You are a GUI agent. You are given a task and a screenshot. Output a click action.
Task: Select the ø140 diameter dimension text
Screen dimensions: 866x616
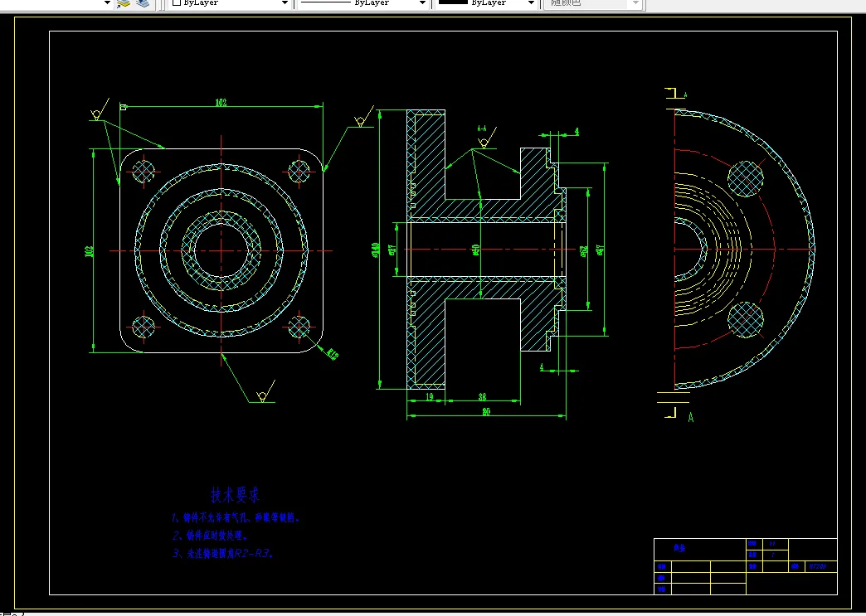click(x=376, y=250)
